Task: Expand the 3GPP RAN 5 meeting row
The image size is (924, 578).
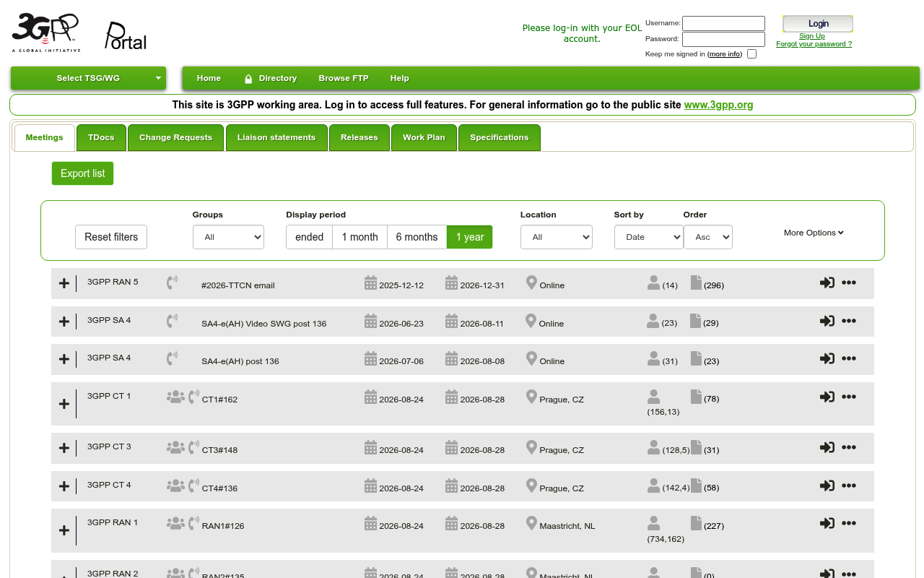Action: (64, 283)
